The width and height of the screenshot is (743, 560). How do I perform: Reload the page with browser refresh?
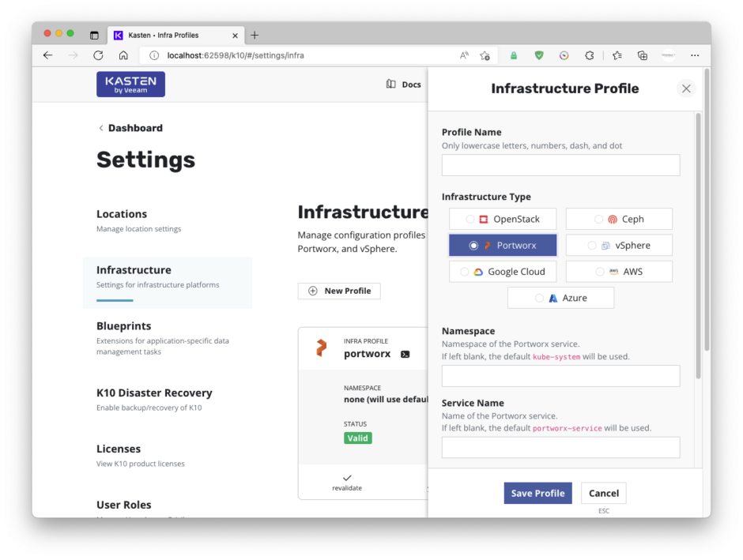(98, 55)
